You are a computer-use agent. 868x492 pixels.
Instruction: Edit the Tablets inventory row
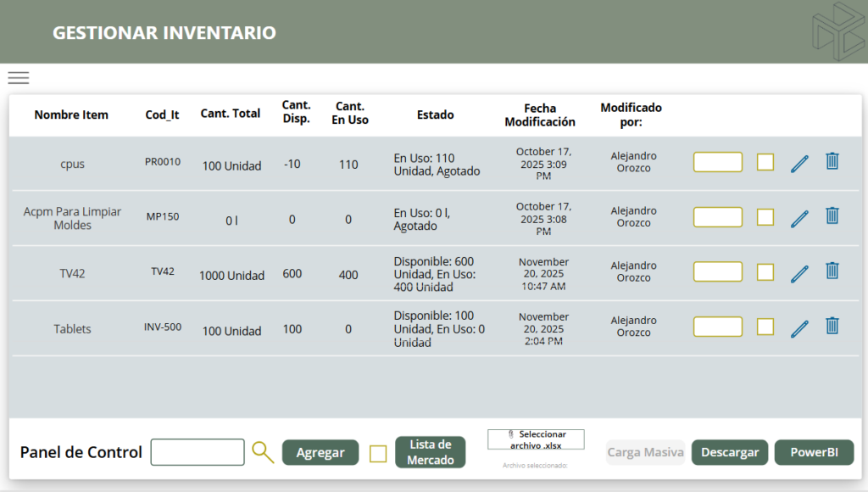tap(799, 327)
